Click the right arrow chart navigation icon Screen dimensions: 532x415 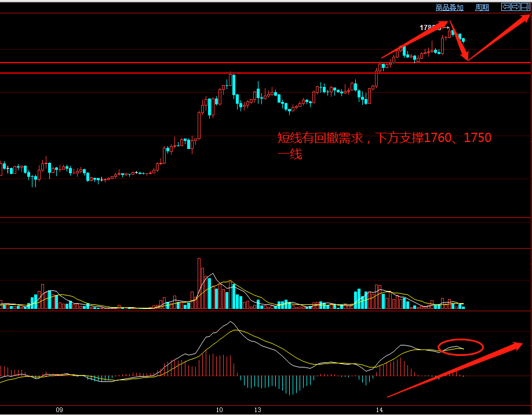click(516, 7)
